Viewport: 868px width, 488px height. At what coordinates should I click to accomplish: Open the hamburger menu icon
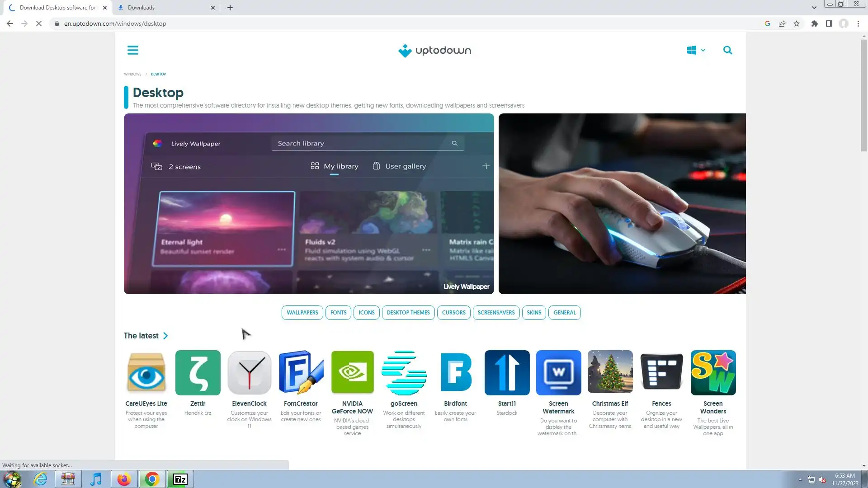click(132, 50)
